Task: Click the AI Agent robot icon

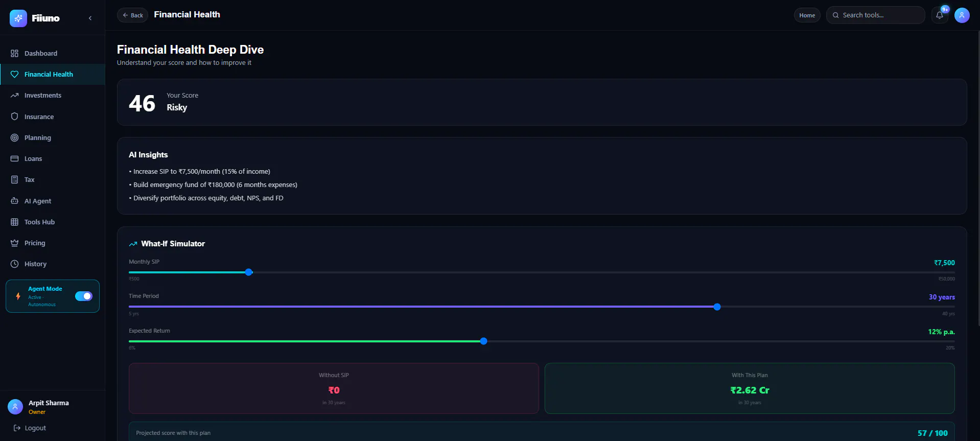Action: 14,201
